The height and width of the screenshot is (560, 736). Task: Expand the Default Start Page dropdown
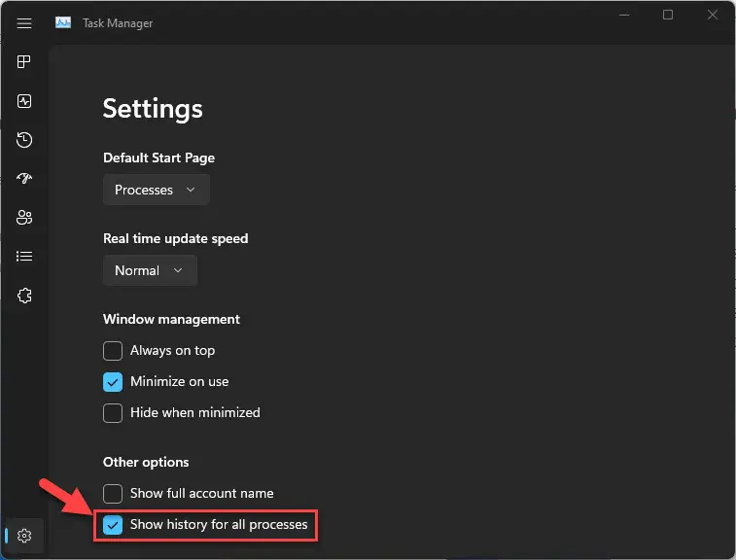coord(157,190)
